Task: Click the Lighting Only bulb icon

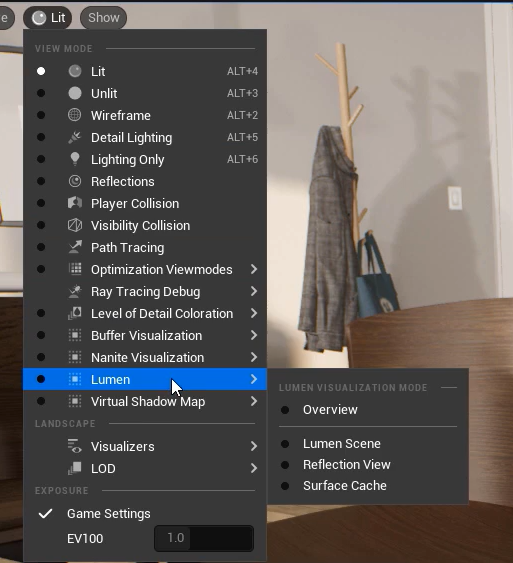Action: [75, 159]
